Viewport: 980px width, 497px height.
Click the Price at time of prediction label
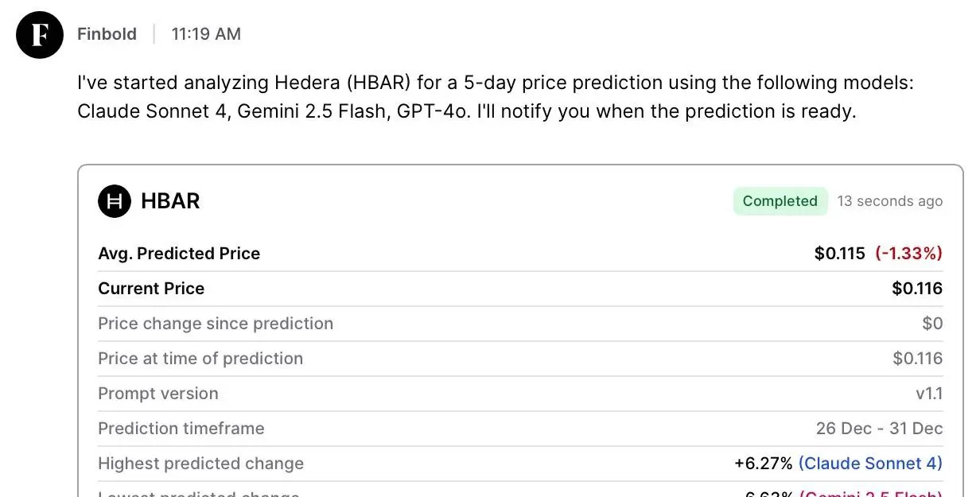click(x=200, y=359)
